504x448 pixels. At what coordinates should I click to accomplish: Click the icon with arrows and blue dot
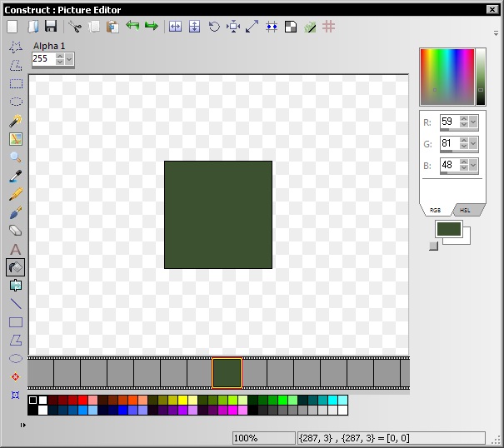(x=272, y=27)
